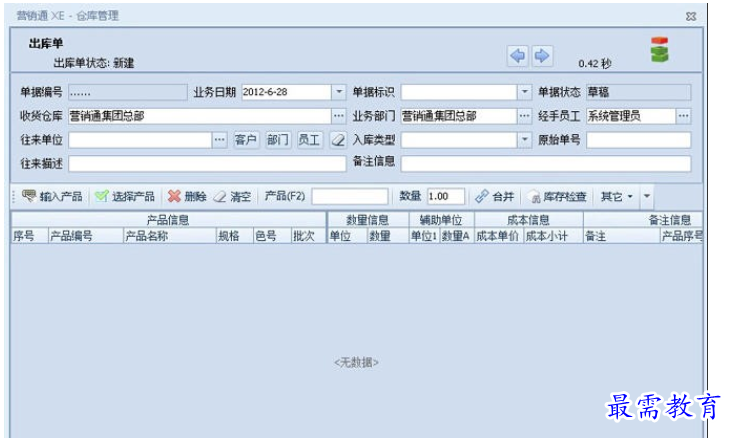The image size is (729, 438).
Task: Click the 备注信息 input field
Action: pos(546,164)
